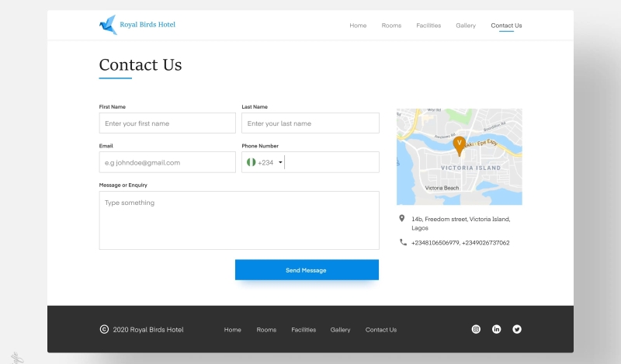Click the orange map pin marker
The height and width of the screenshot is (364, 621).
tap(459, 146)
